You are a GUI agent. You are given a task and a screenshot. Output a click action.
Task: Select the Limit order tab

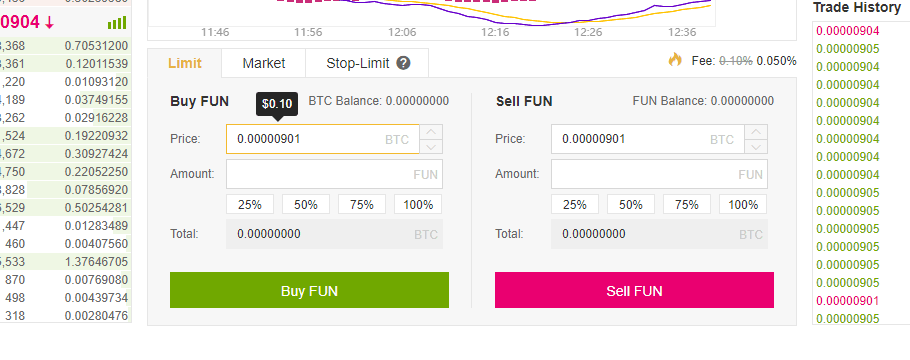click(185, 63)
